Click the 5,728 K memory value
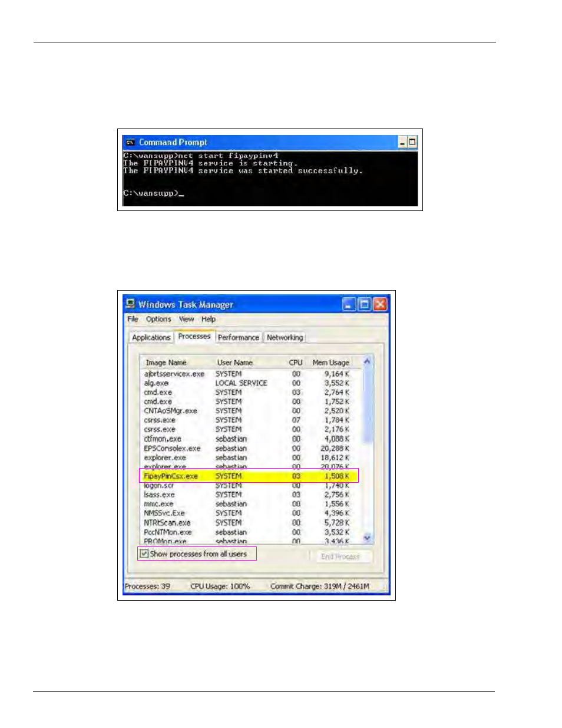562x728 pixels. [x=337, y=523]
